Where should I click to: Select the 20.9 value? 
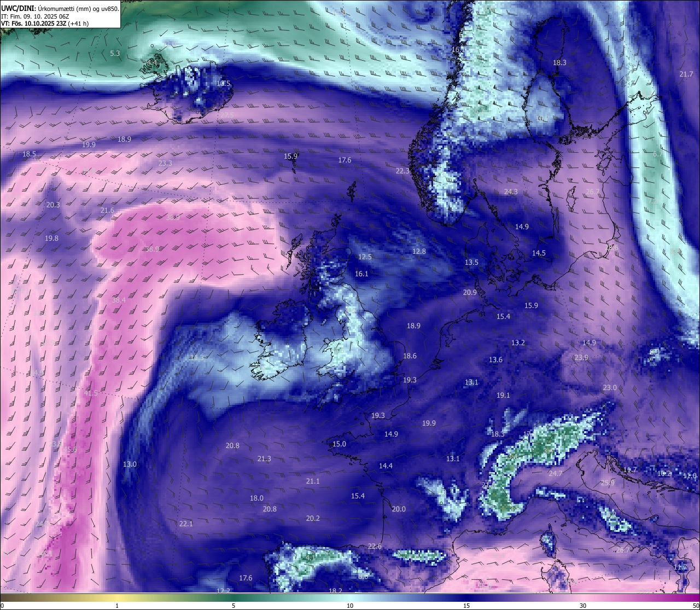(470, 292)
